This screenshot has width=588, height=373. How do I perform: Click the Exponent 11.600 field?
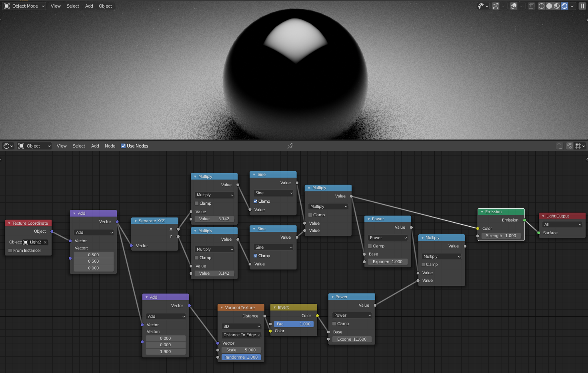pos(352,339)
